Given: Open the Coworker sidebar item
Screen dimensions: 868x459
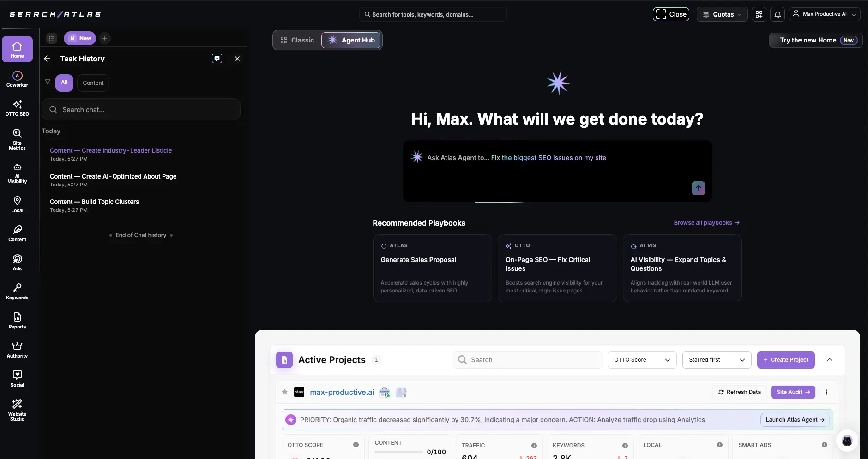Looking at the screenshot, I should coord(17,79).
